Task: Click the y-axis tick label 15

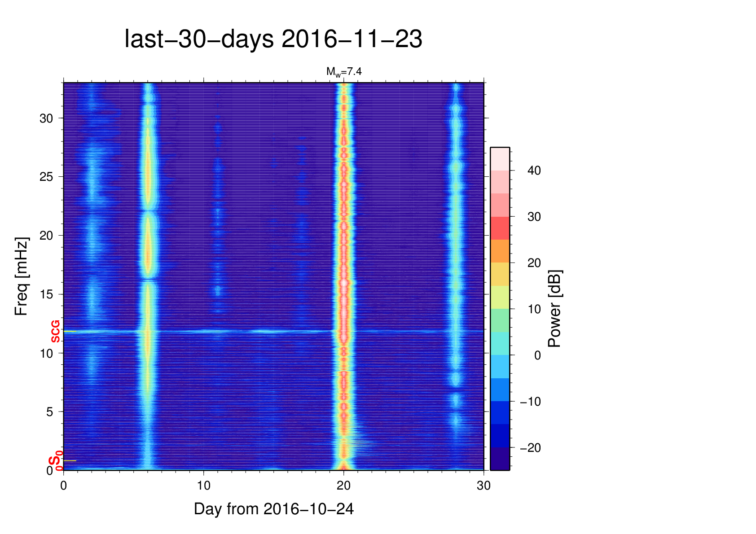Action: click(46, 294)
